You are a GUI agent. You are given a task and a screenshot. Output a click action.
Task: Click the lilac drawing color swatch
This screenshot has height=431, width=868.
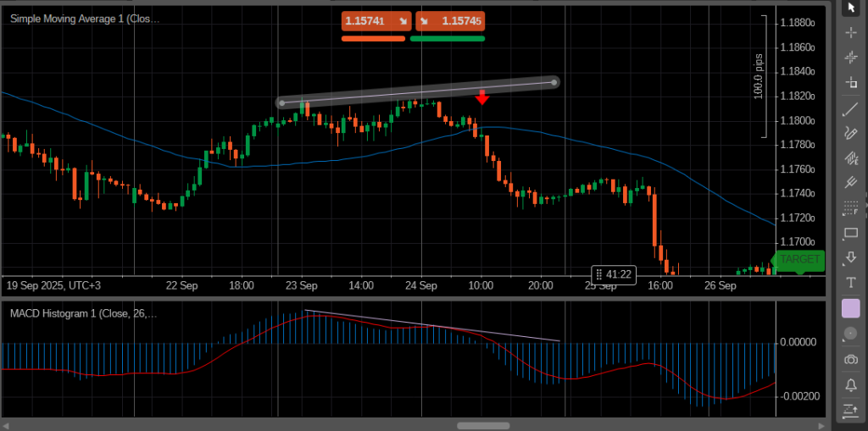pyautogui.click(x=851, y=308)
